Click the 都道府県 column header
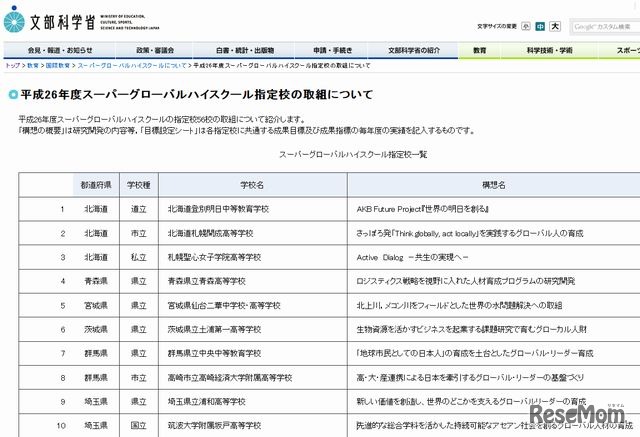This screenshot has width=640, height=437. coord(96,185)
